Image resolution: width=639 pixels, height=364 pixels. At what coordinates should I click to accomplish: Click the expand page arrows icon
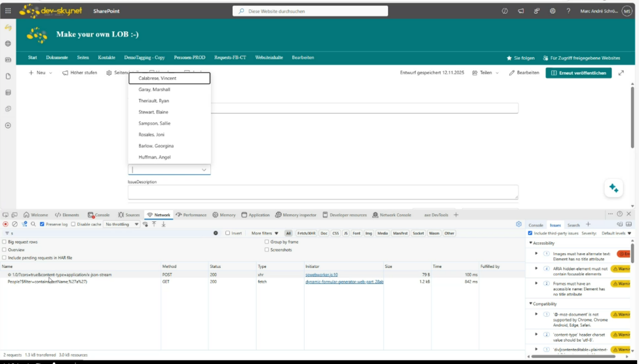pos(621,73)
